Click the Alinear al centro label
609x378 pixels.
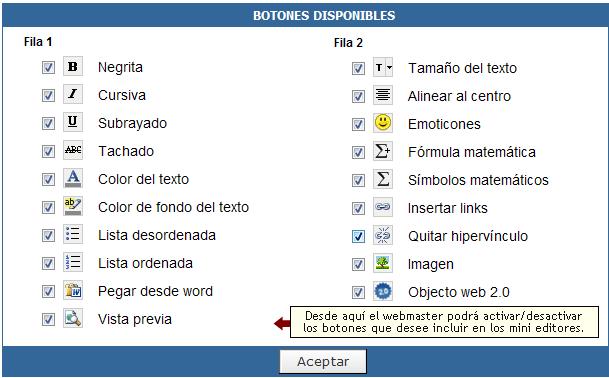click(x=459, y=96)
